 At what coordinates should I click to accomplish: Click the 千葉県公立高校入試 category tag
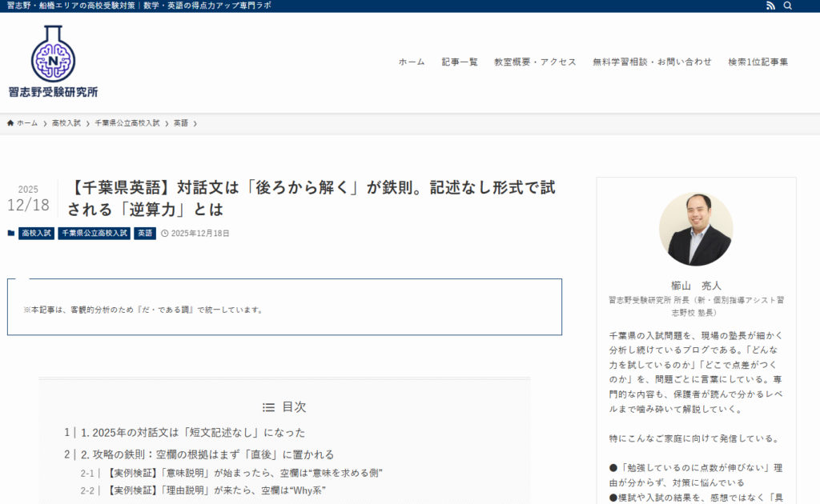(x=94, y=234)
